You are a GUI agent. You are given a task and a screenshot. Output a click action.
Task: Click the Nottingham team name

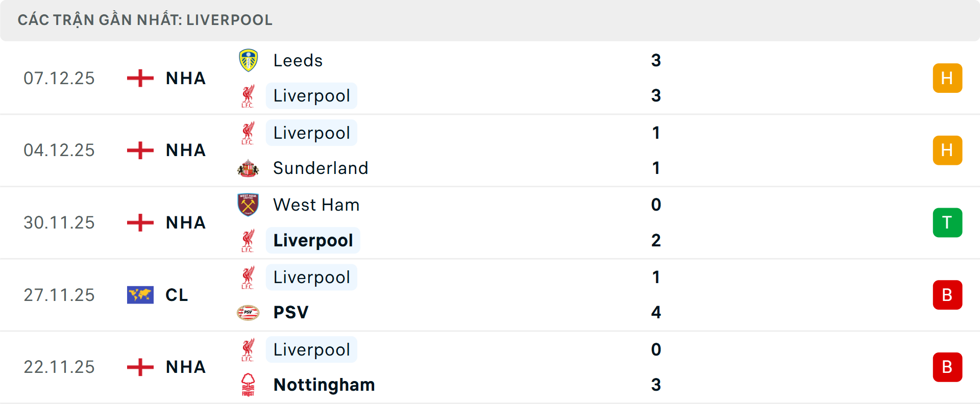[324, 385]
